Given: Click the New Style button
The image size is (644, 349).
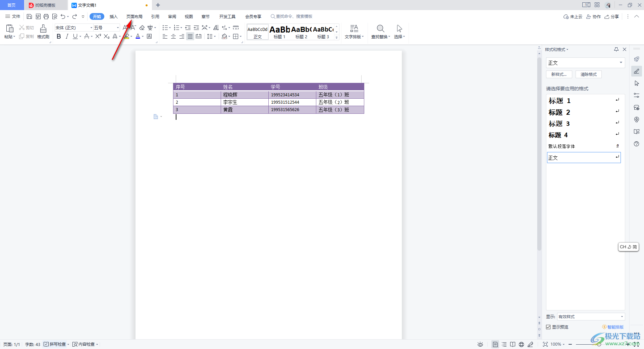Looking at the screenshot, I should tap(559, 74).
